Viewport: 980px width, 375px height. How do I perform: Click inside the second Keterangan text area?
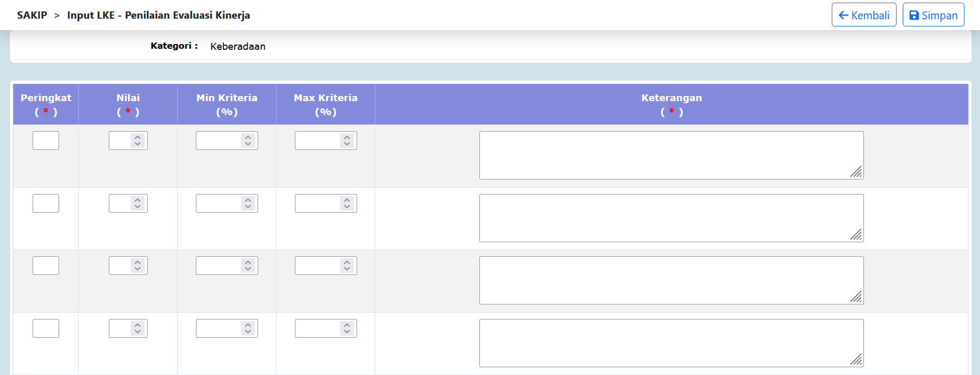pyautogui.click(x=669, y=218)
